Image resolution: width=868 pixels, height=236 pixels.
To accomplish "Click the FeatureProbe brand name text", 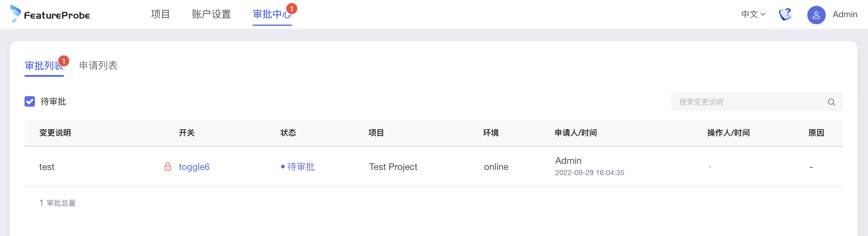I will (57, 16).
